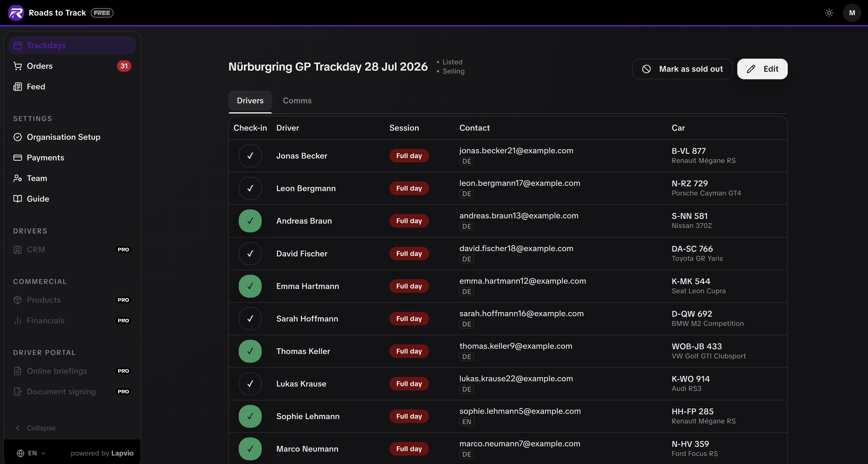
Task: Click the sold-out ban circle icon
Action: pyautogui.click(x=646, y=69)
